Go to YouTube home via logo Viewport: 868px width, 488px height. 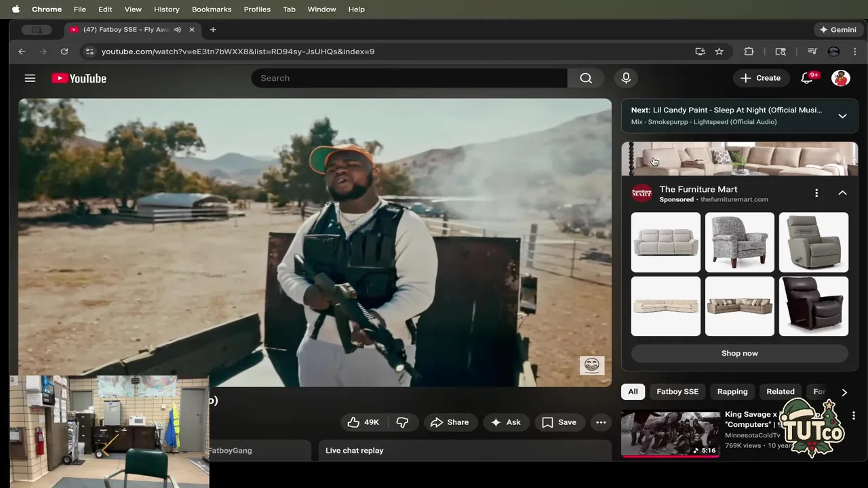(x=79, y=78)
